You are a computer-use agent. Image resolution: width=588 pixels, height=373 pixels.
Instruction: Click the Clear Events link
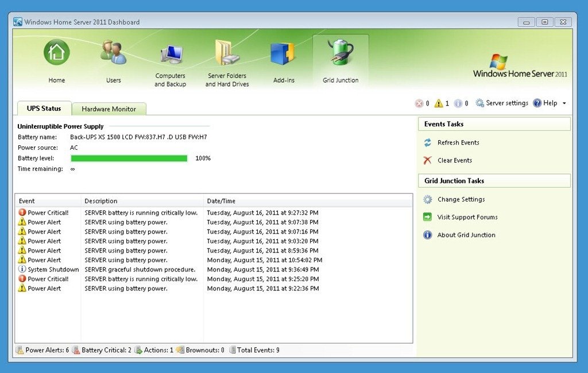455,161
